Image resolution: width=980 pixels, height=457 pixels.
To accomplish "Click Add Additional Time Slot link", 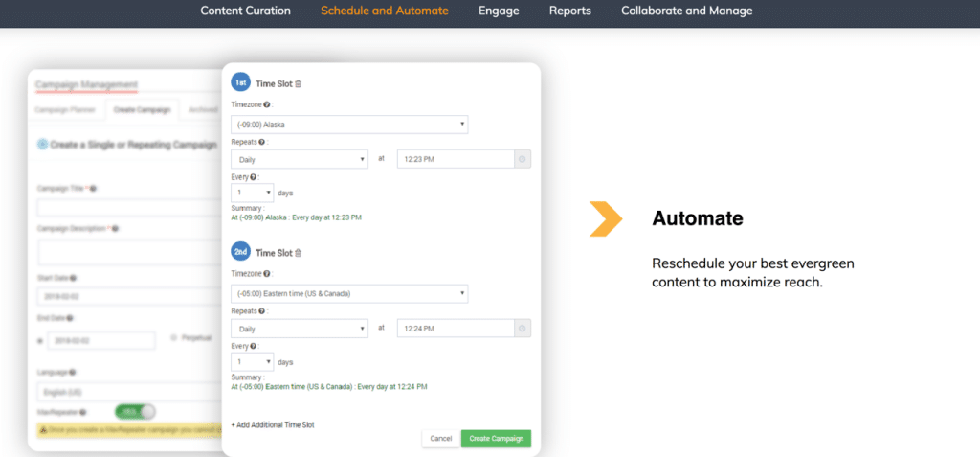I will click(x=273, y=424).
